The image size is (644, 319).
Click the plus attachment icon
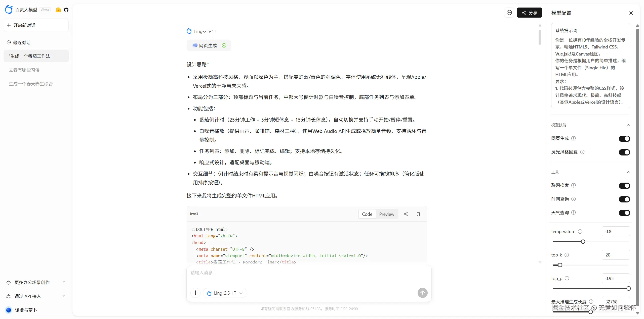point(195,293)
